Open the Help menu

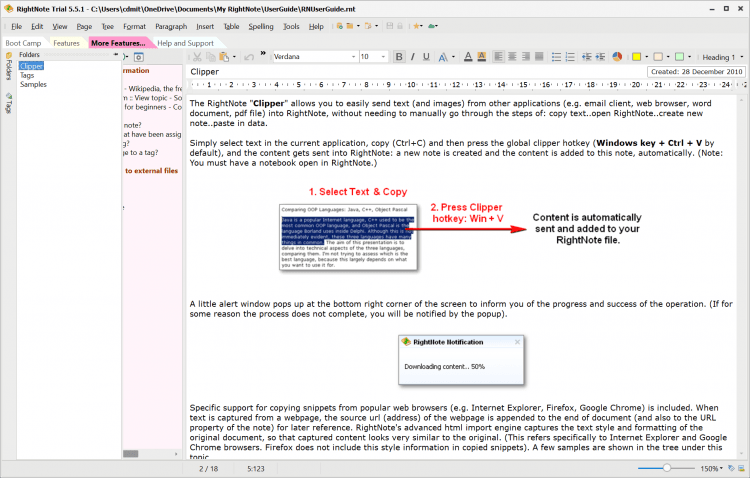click(x=316, y=26)
